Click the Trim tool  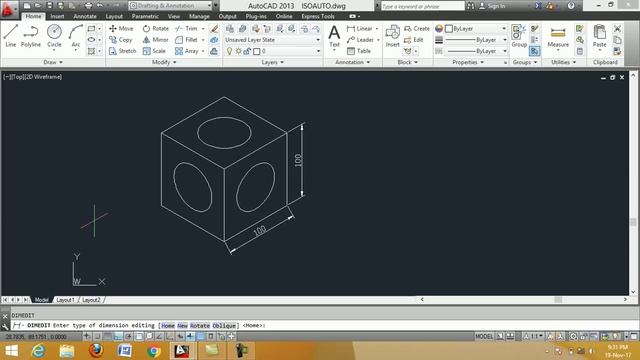[186, 29]
